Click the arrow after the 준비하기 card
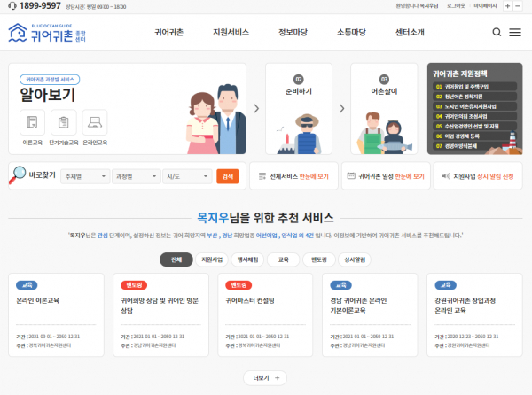Viewport: 532px width, 395px height. (x=341, y=108)
